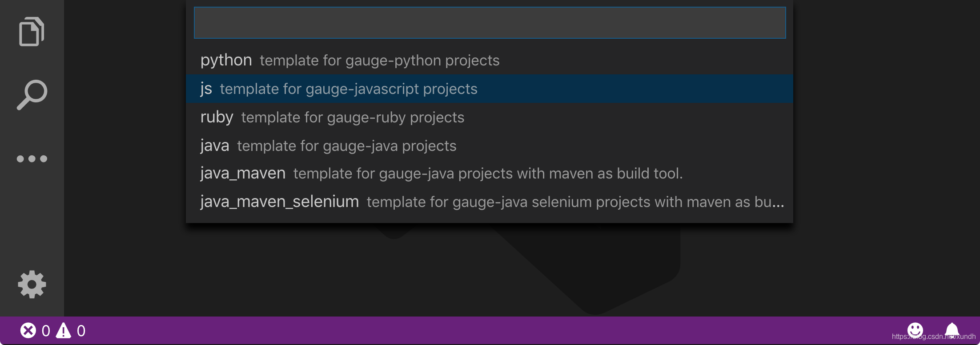Open the feedback smiley in status bar
Viewport: 980px width, 345px height.
click(x=915, y=330)
